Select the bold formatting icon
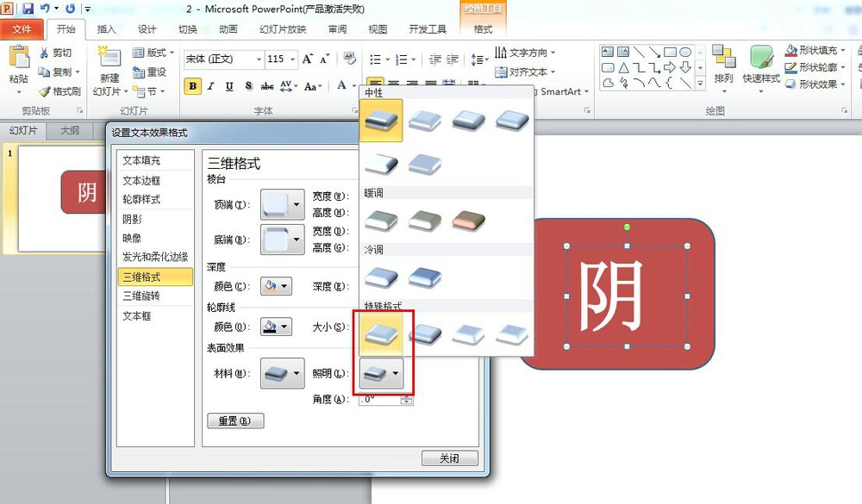The width and height of the screenshot is (862, 504). click(x=192, y=85)
